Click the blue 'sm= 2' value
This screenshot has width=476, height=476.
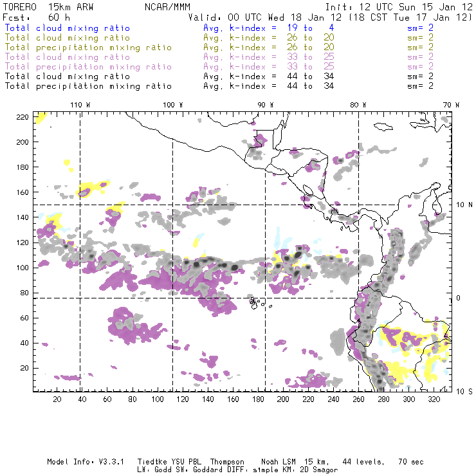point(420,28)
